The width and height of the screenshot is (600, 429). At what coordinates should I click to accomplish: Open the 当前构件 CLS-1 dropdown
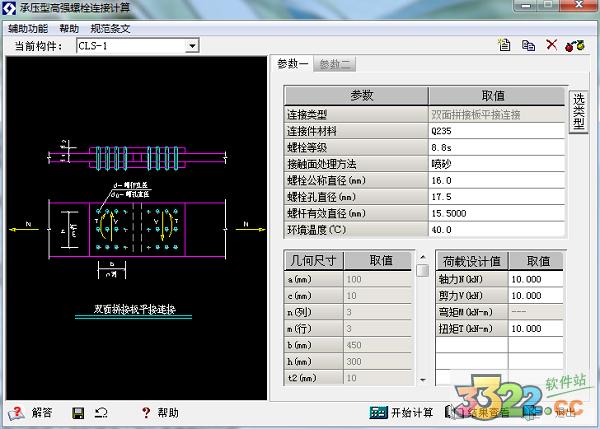192,46
